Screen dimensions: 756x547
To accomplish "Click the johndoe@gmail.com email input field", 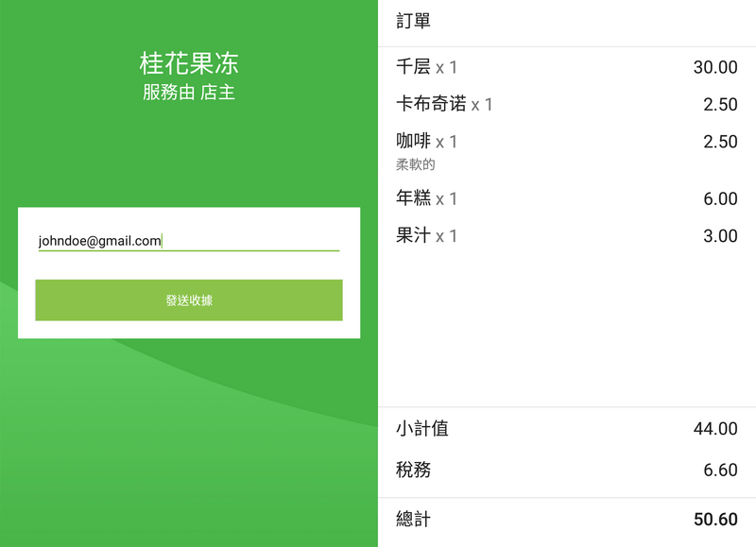I will [188, 239].
